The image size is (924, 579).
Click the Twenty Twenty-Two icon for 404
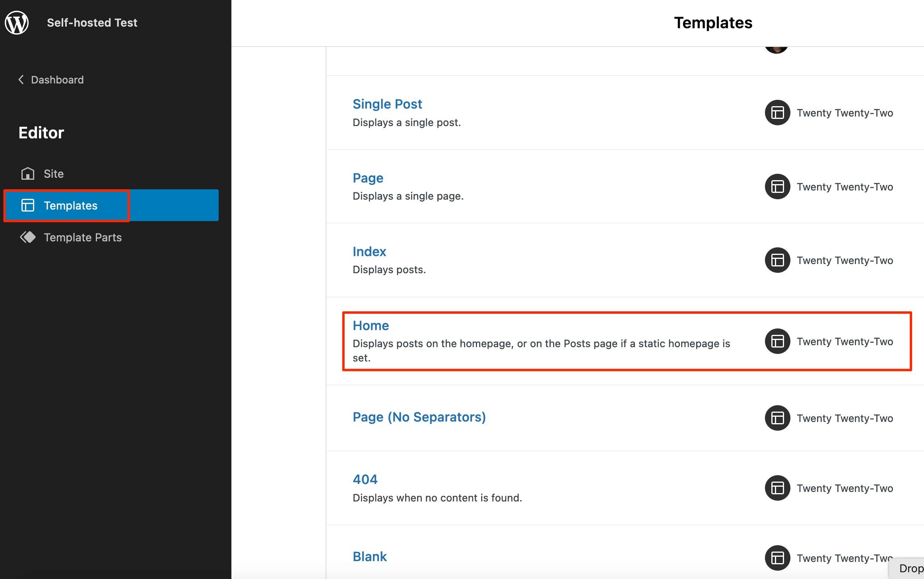tap(776, 488)
